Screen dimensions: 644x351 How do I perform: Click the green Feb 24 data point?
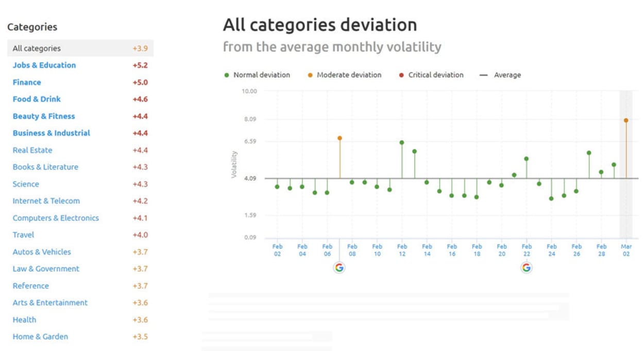tap(551, 198)
